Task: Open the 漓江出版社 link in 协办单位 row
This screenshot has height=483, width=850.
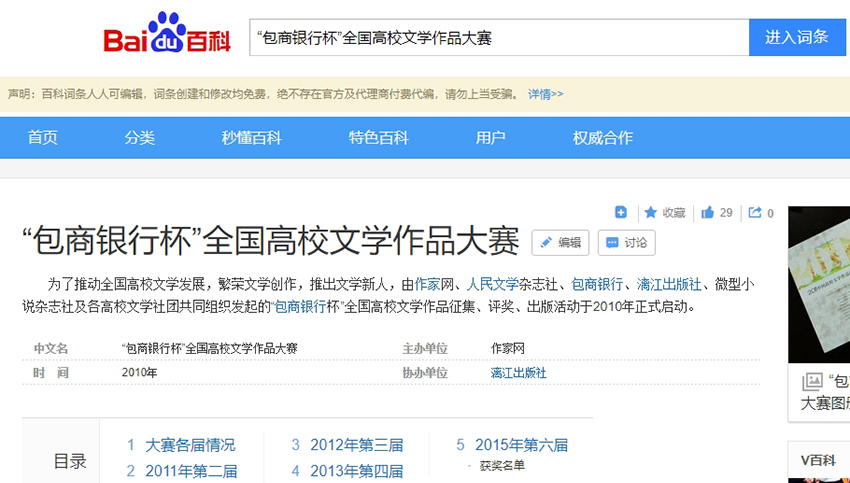Action: click(x=518, y=373)
